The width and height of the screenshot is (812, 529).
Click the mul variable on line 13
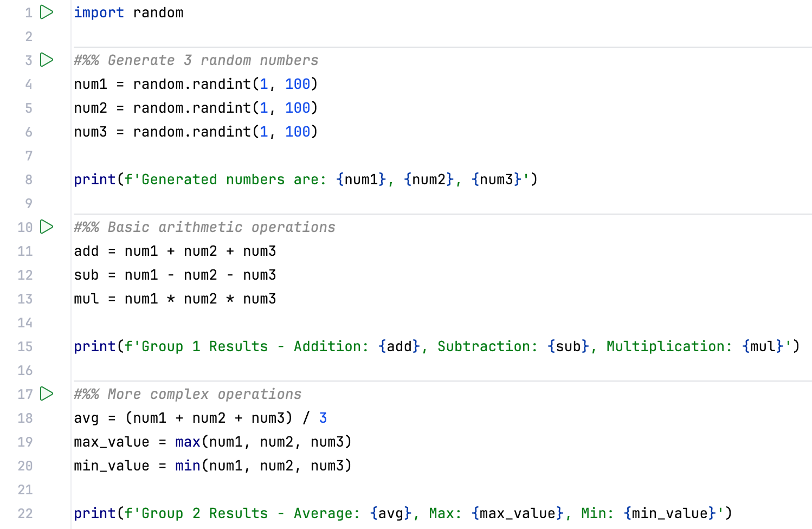[x=86, y=299]
